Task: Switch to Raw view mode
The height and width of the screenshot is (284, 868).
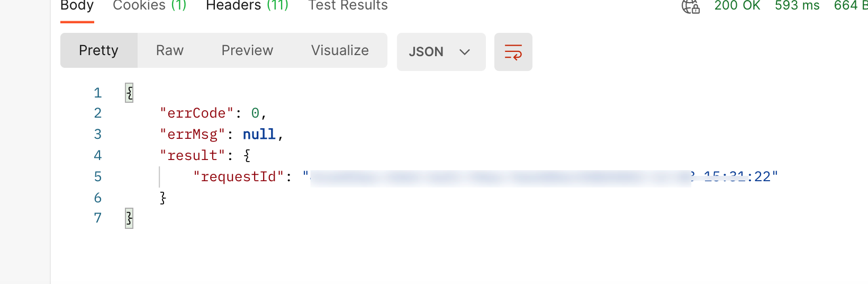Action: [170, 50]
